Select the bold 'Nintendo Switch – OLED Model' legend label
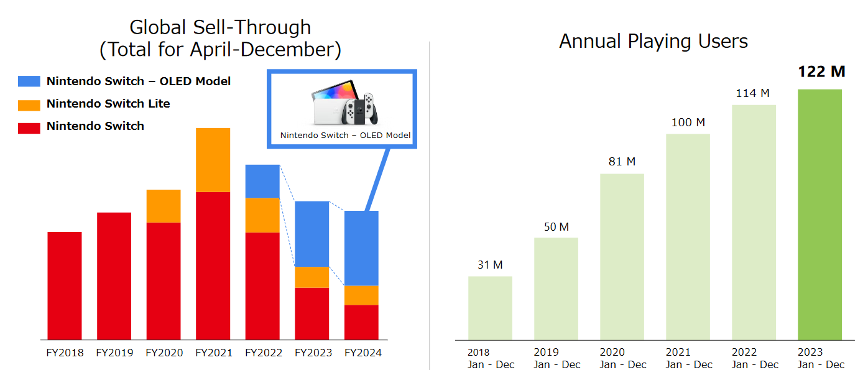This screenshot has width=868, height=370. tap(139, 81)
